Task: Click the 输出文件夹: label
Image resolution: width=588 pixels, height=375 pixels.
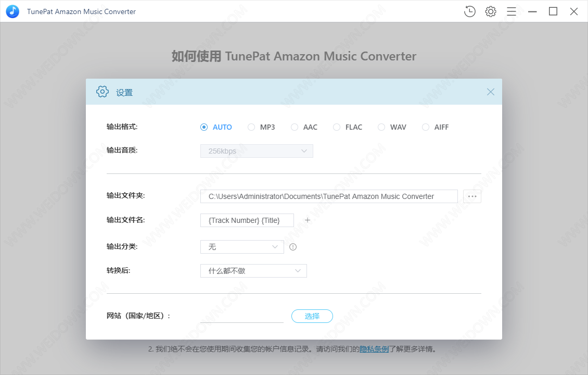Action: coord(125,195)
